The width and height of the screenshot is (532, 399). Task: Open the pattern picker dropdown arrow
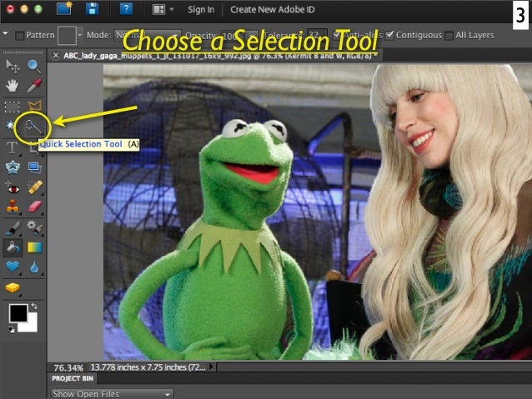80,35
